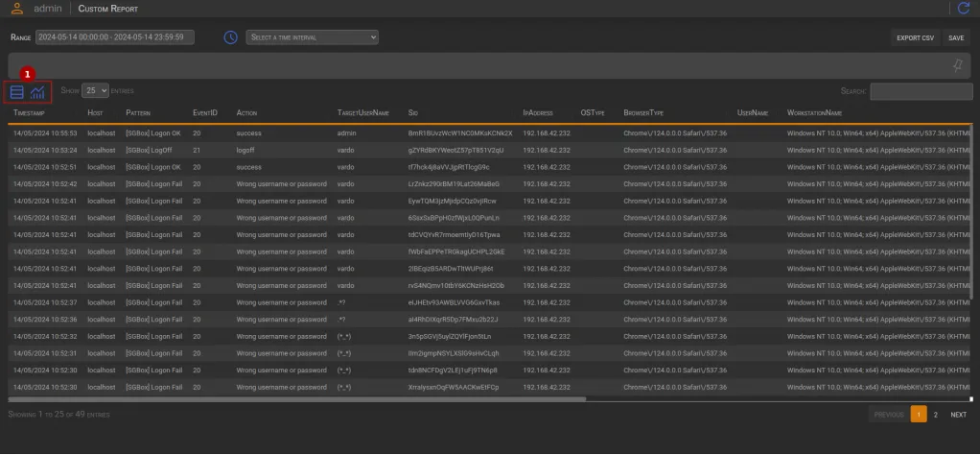Select timestamp 14/05/2024 10:52:31
The width and height of the screenshot is (980, 455).
(x=45, y=353)
